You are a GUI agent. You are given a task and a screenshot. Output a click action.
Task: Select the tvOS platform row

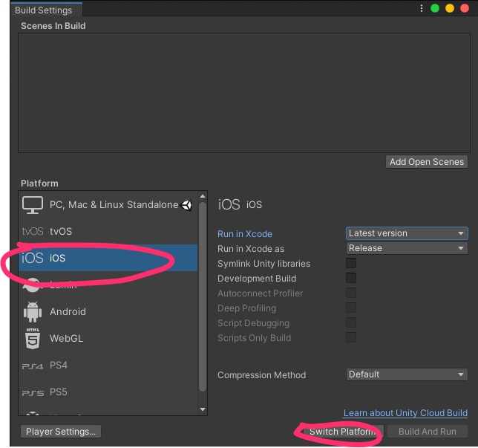pos(108,231)
